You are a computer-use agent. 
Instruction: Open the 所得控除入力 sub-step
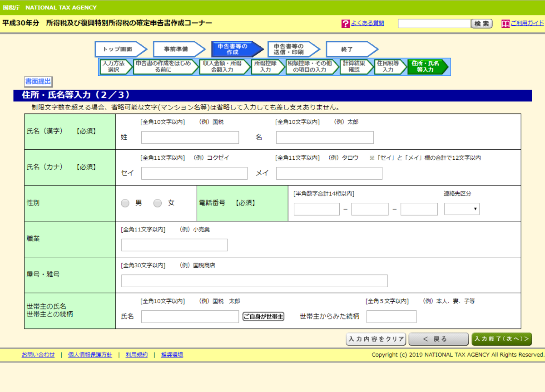(x=268, y=67)
